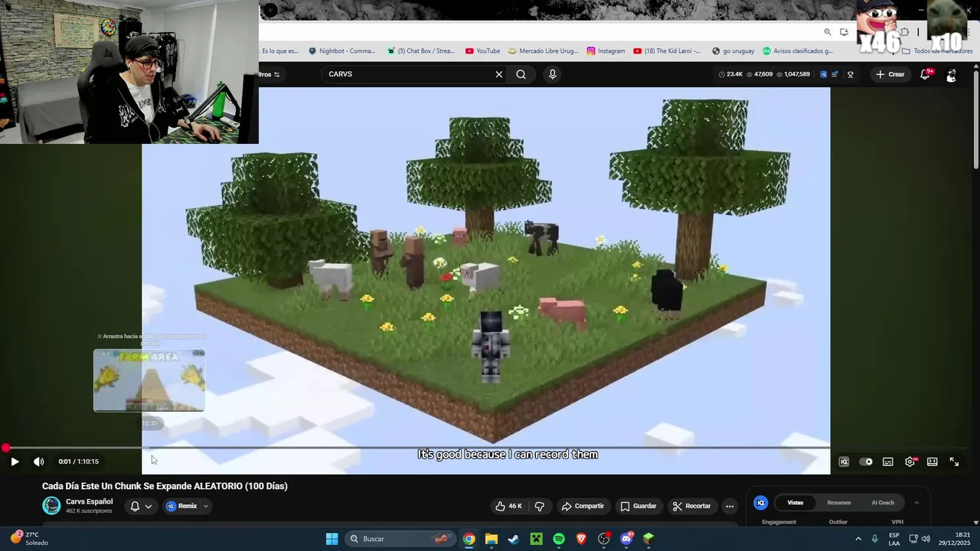Click the vidIQ badge in top bar
Screen dimensions: 980x551
click(x=824, y=74)
